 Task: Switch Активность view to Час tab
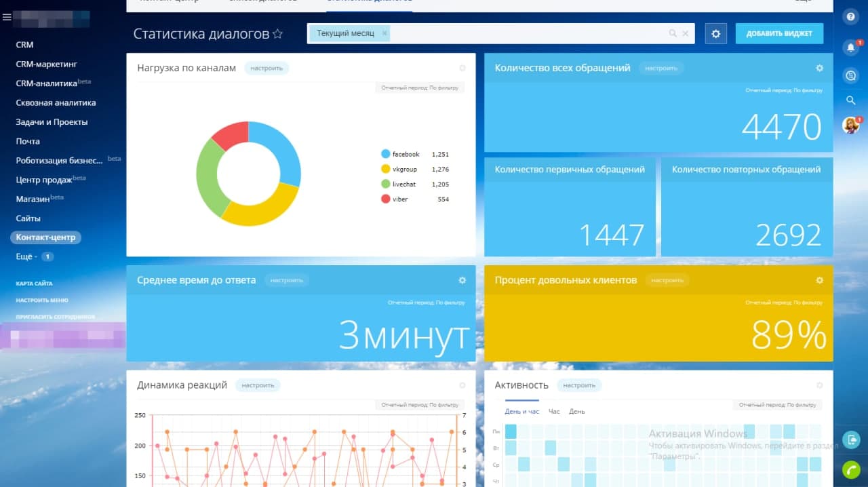click(554, 412)
